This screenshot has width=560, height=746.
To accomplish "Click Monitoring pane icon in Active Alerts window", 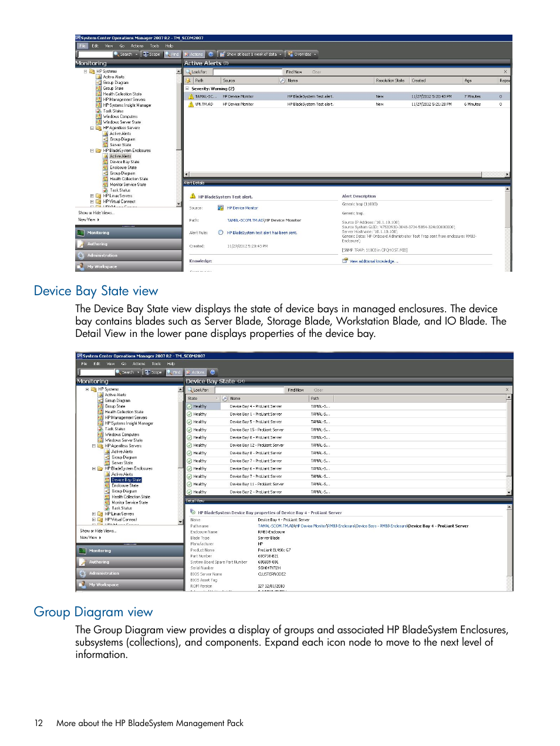I will [81, 232].
